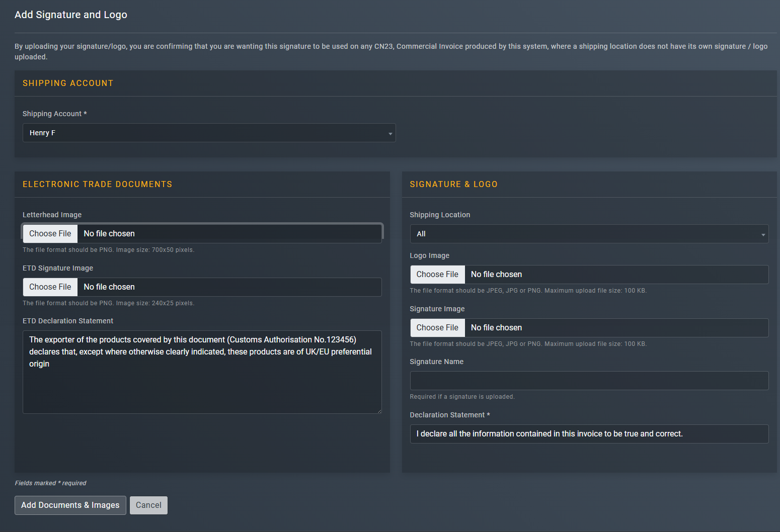Click 'No file chosen' text for ETD Signature Image
780x532 pixels.
click(109, 287)
